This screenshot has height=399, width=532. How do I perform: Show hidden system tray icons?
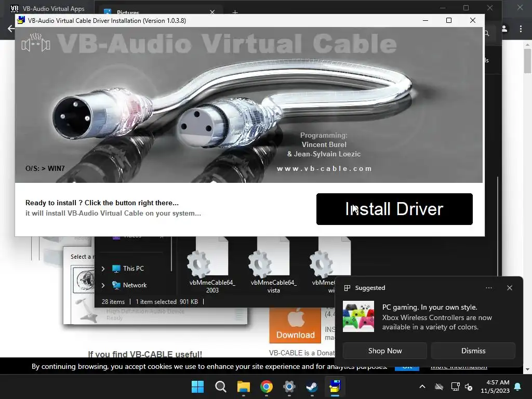click(x=422, y=387)
